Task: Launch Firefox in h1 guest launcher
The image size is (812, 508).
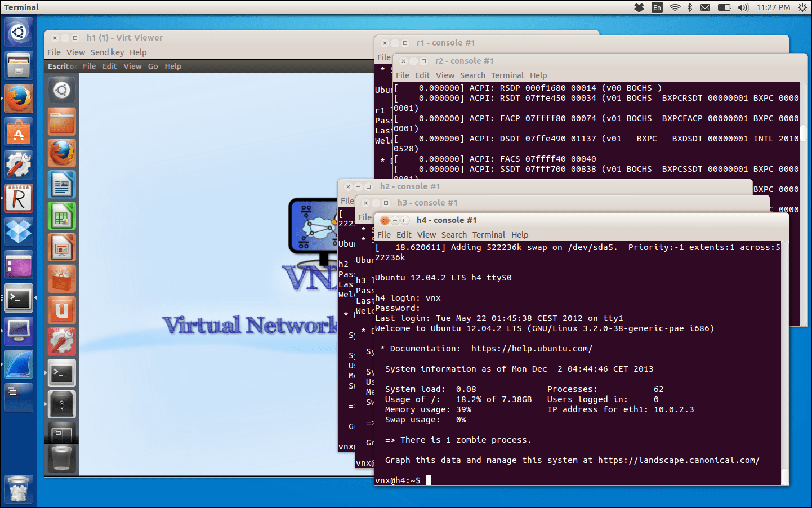Action: (62, 153)
